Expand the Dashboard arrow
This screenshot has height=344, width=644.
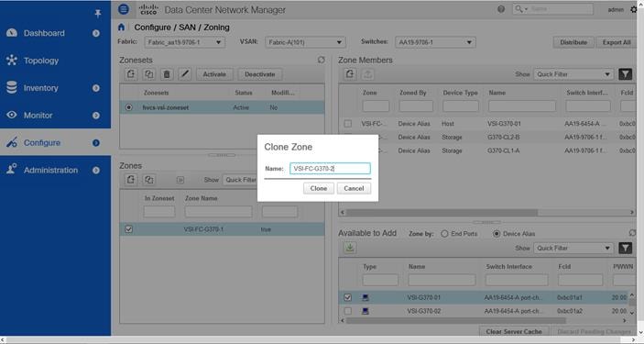[96, 33]
